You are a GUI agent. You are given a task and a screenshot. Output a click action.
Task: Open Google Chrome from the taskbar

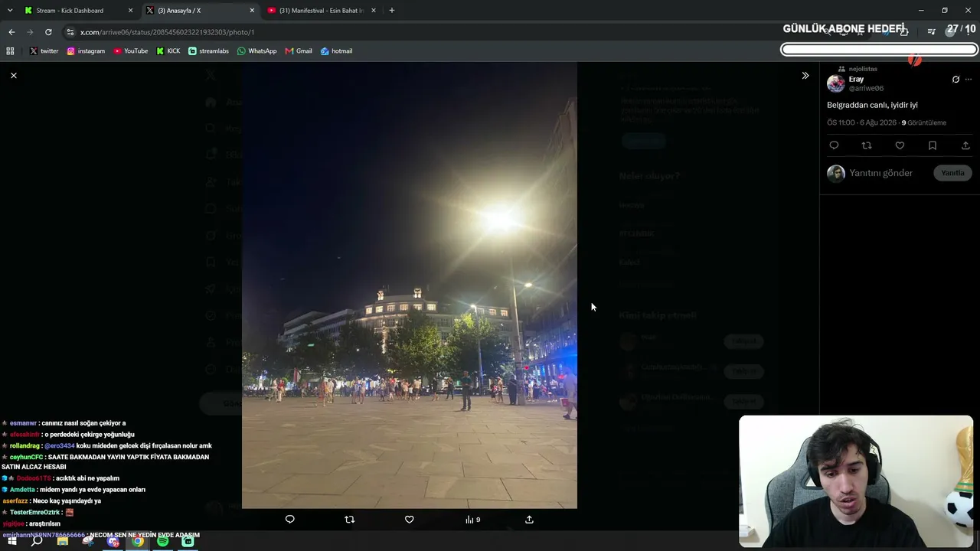138,541
